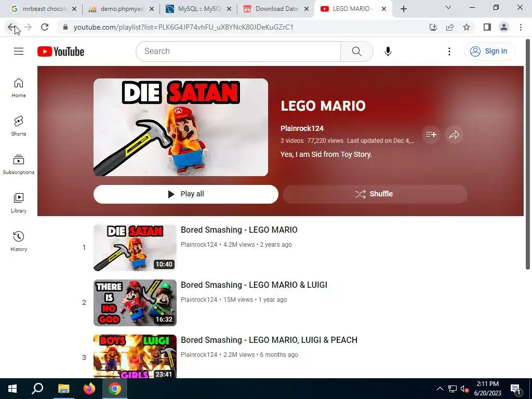This screenshot has height=399, width=532.
Task: Open Shorts from the sidebar
Action: [x=19, y=126]
